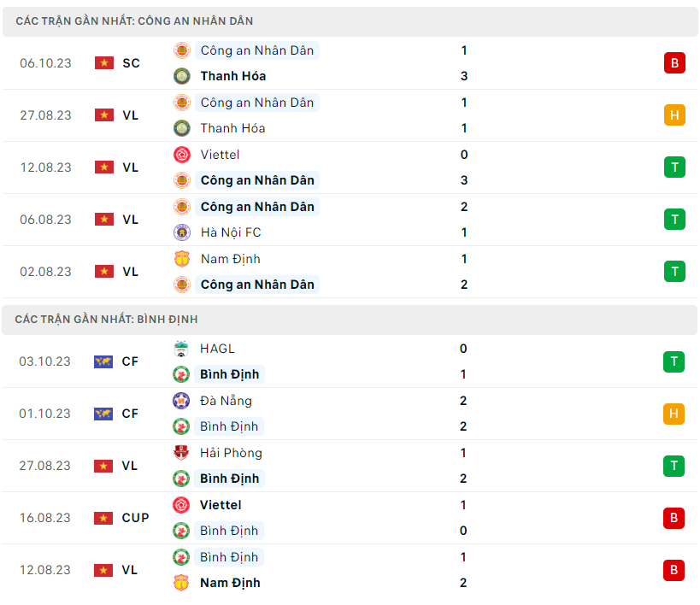Open the Nam Định team link on 12.08.23
Viewport: 700px width, 605px height.
(x=230, y=583)
